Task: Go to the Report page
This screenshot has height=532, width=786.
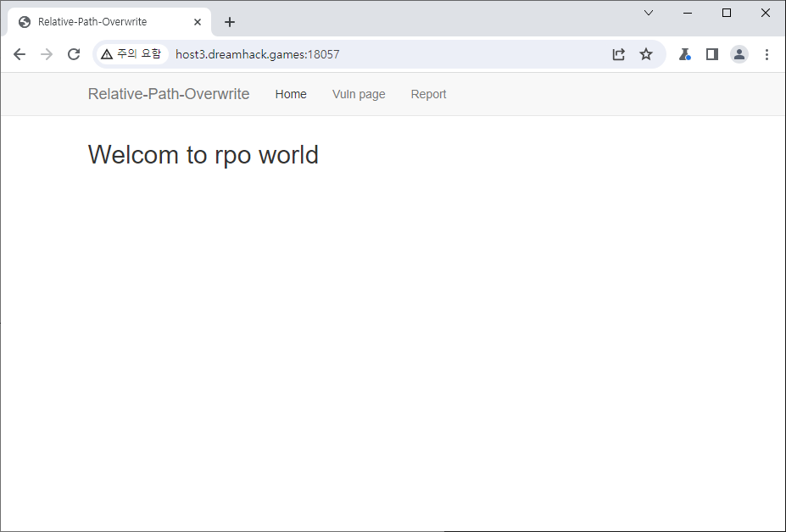Action: coord(428,94)
